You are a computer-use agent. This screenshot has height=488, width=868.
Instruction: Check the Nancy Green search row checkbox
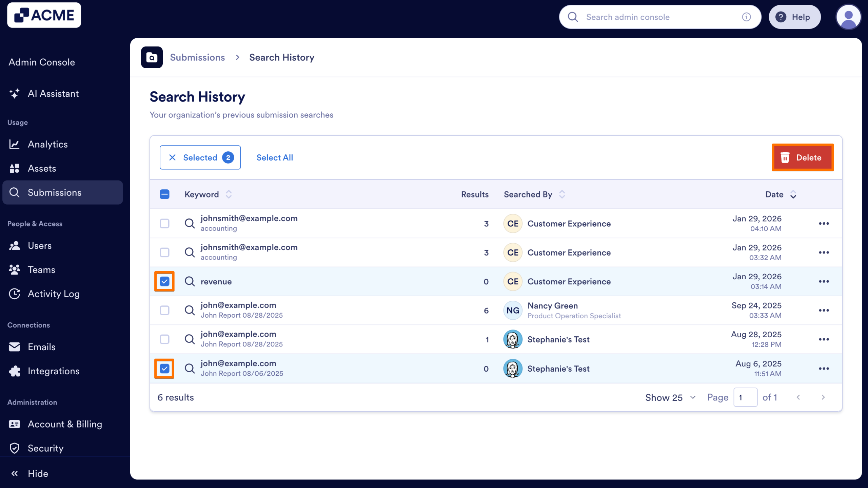coord(165,310)
